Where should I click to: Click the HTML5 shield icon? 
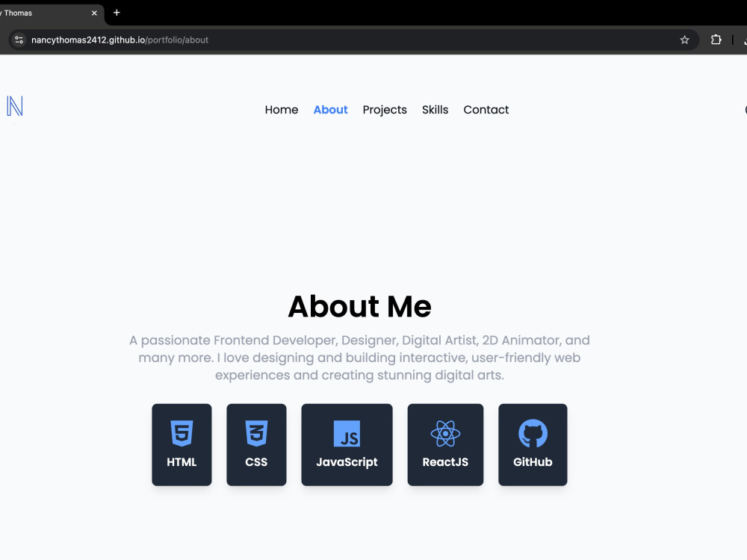tap(182, 433)
